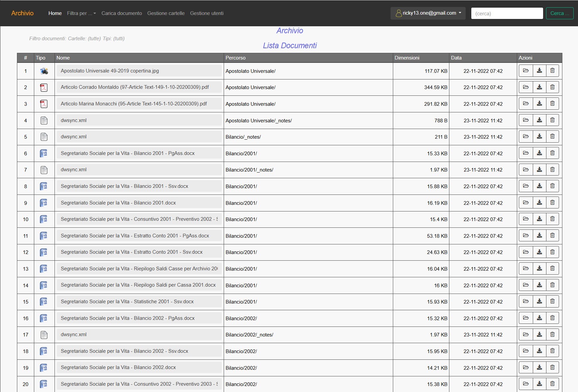
Task: Delete document in row 9
Action: click(x=552, y=203)
